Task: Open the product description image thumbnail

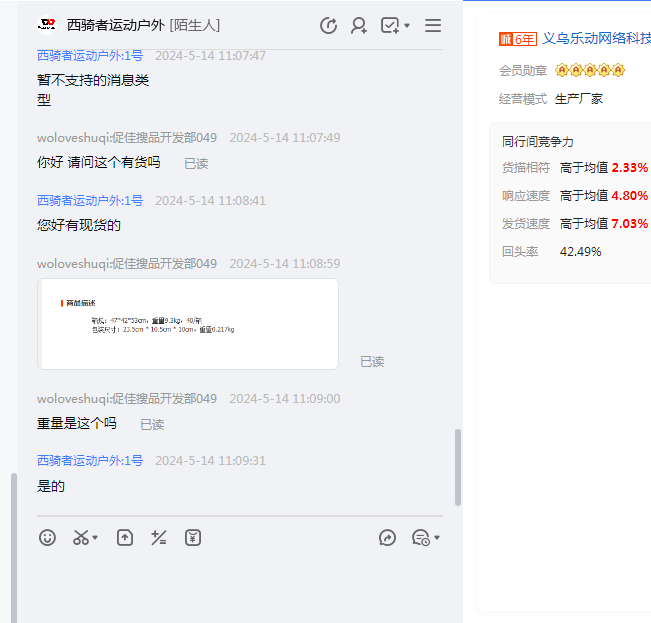Action: [188, 323]
